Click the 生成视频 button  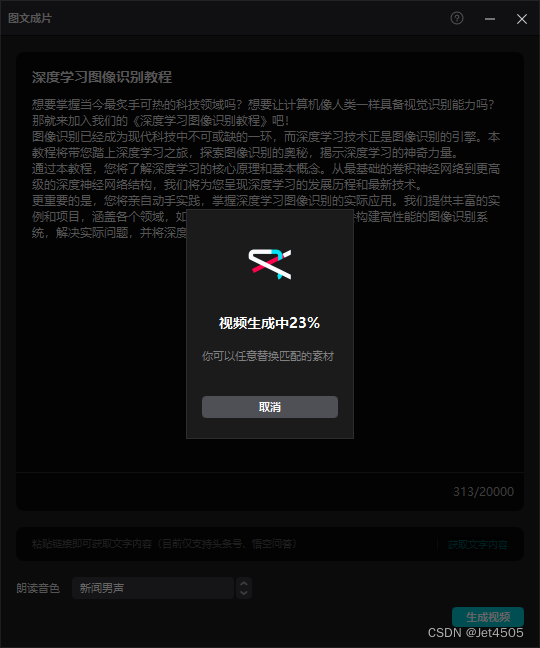488,617
